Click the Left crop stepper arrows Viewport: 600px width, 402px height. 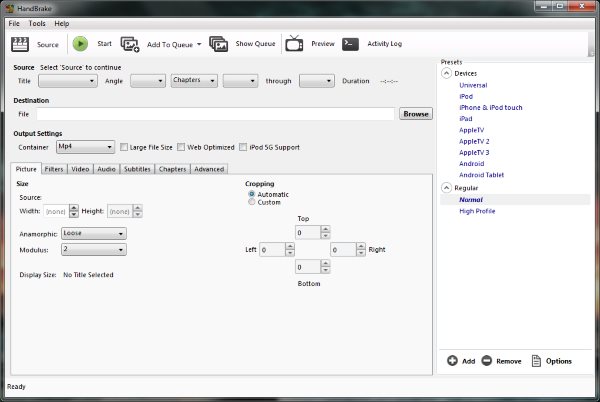click(290, 249)
